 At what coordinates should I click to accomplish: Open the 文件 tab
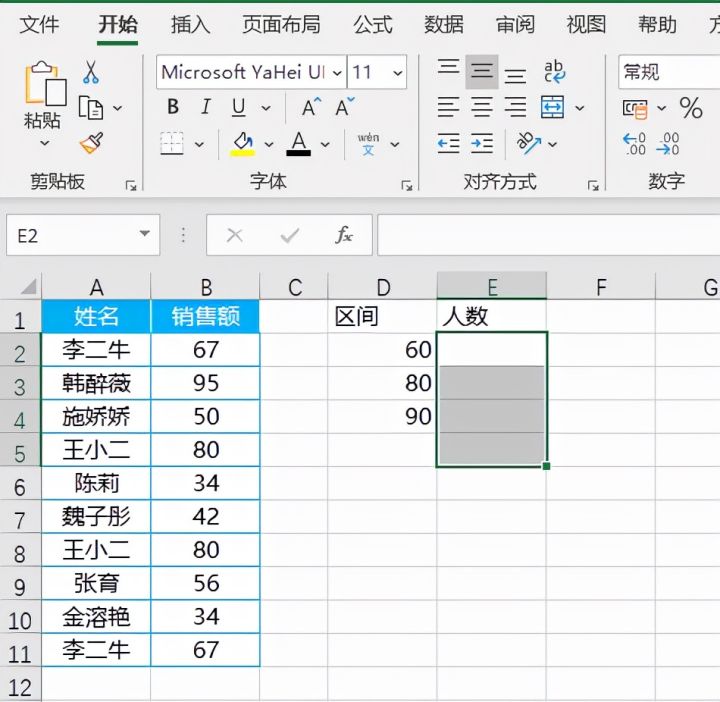click(x=39, y=24)
